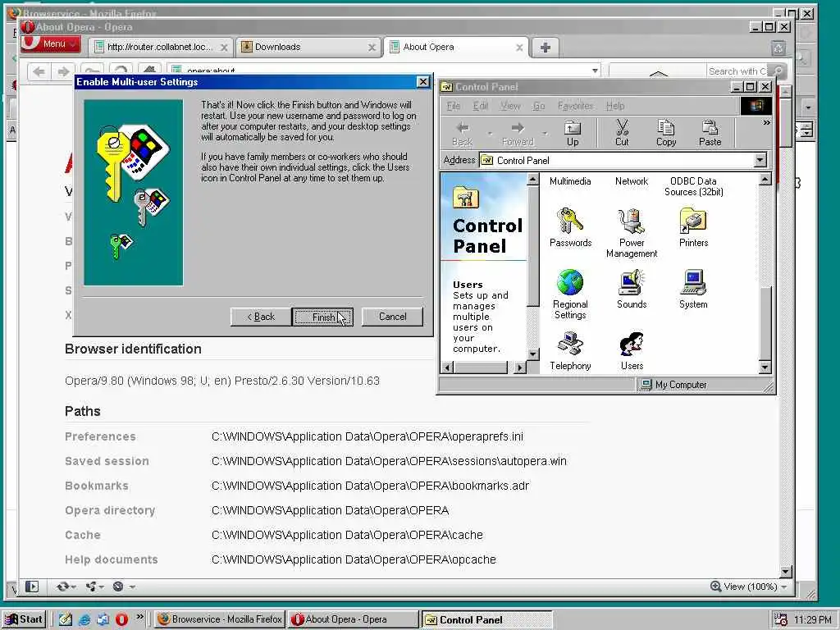Cancel the Enable Multi-user Settings wizard
Image resolution: width=840 pixels, height=630 pixels.
pos(392,317)
